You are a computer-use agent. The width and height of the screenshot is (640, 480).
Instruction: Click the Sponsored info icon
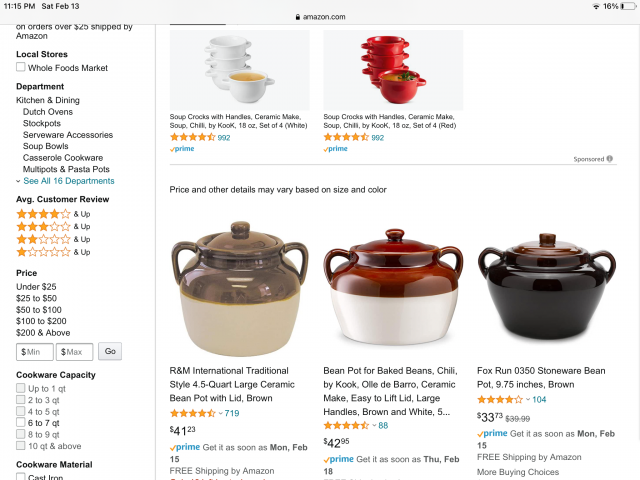(x=610, y=159)
